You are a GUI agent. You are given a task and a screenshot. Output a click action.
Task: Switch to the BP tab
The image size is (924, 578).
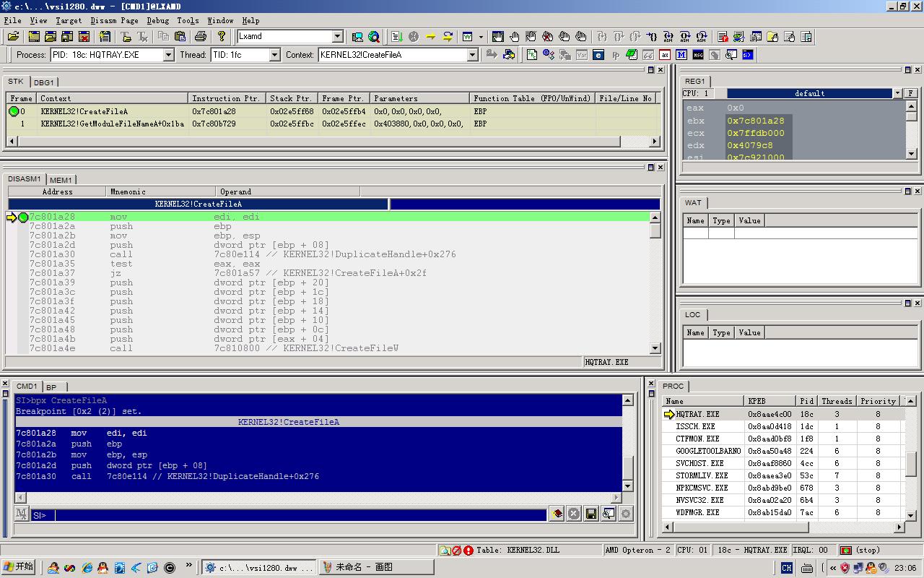click(51, 387)
